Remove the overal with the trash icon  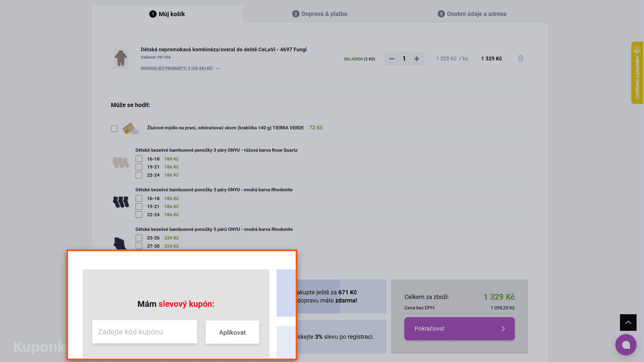(x=521, y=58)
